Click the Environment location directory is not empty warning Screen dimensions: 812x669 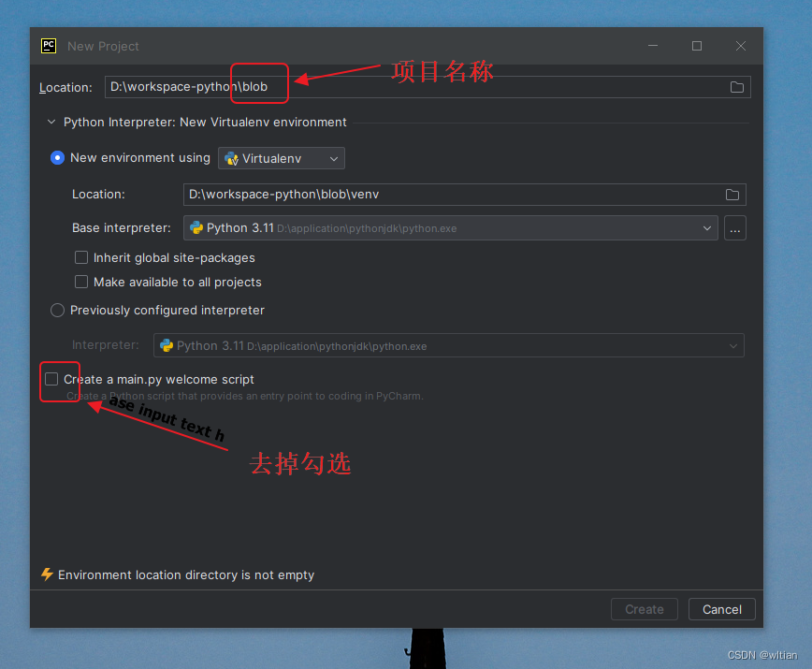186,574
